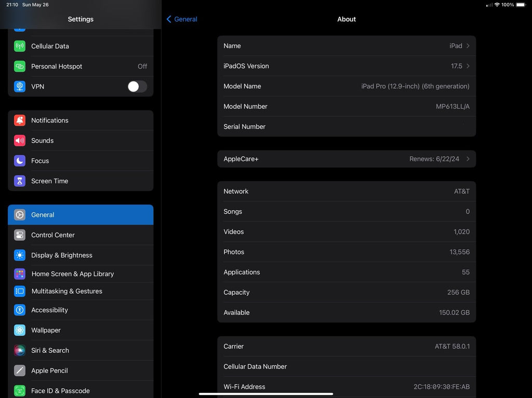Tap the home indicator bar
Viewport: 532px width, 398px height.
pyautogui.click(x=266, y=394)
